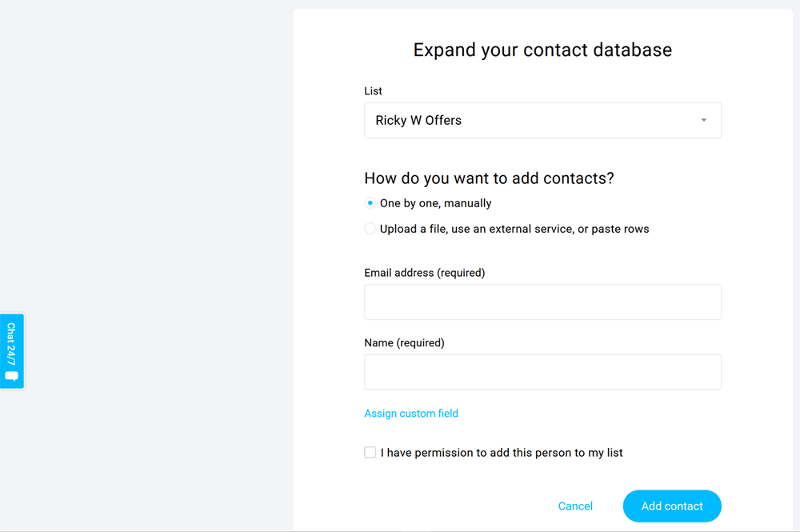Click the List dropdown arrow
Screen dimensions: 800x532
pos(704,121)
